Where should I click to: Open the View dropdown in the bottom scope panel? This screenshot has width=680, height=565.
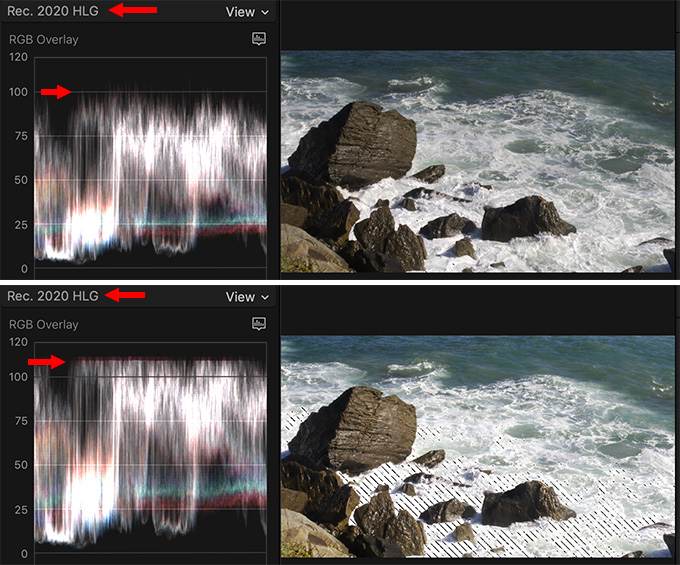247,297
